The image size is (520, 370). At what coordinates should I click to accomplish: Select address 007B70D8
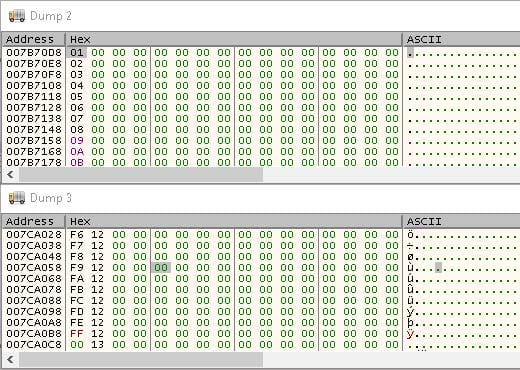click(34, 53)
